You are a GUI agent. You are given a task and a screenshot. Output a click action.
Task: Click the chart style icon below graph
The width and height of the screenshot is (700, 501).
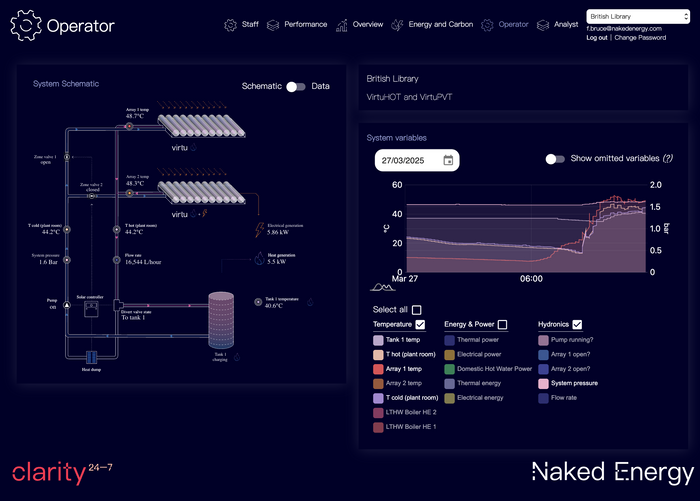(x=383, y=287)
